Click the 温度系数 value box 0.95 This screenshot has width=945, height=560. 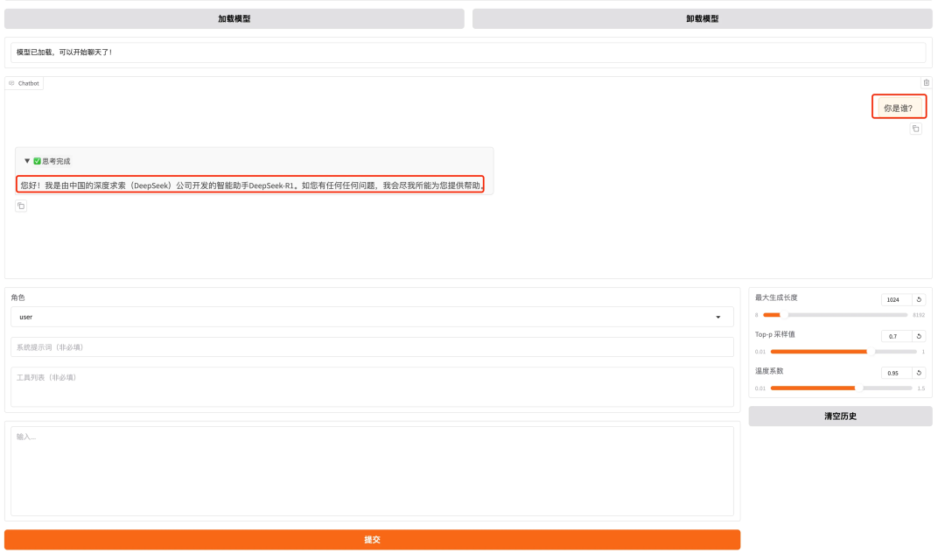(x=896, y=373)
